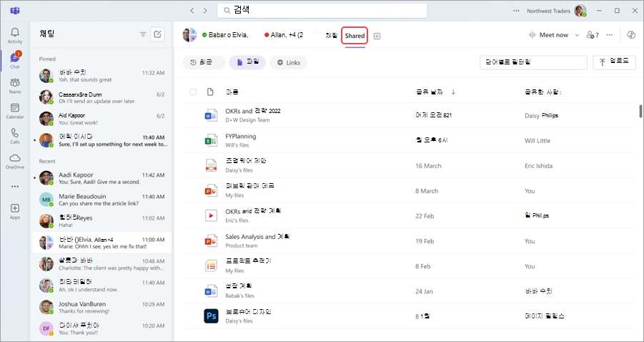Click the chat list filter icon
Screen dimensions: 644x342
143,34
